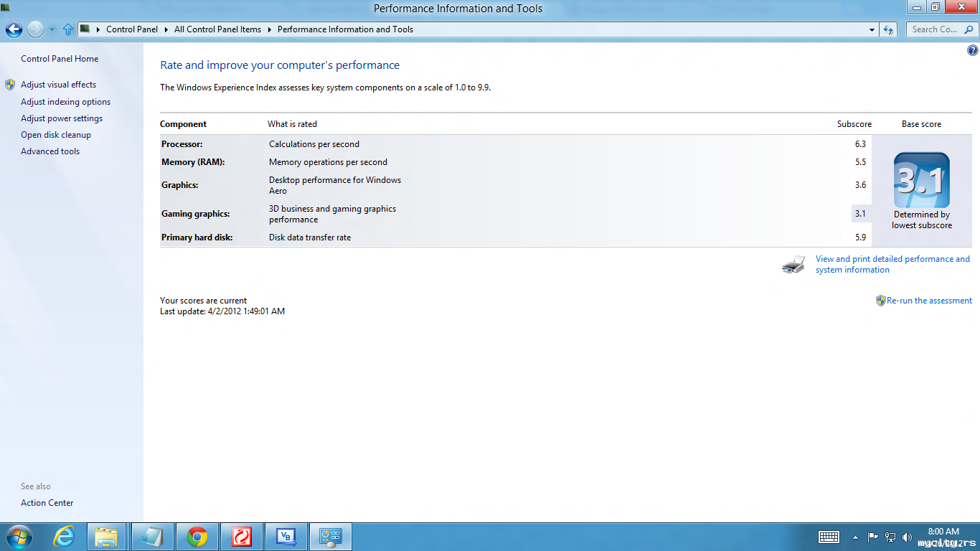Click the 'Last update: 4/2/2012 1:49:01 AM' text
Screen dimensions: 980x551
point(222,311)
